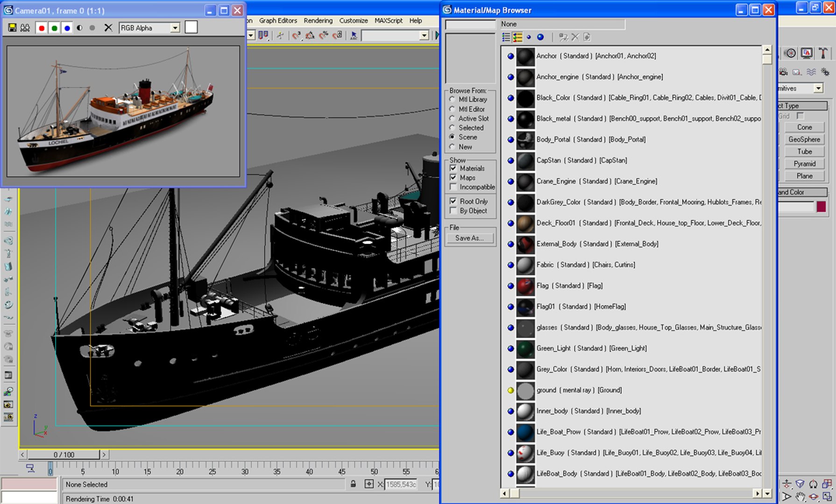Toggle the blue channel in render window
Screen dimensions: 836x504
67,28
